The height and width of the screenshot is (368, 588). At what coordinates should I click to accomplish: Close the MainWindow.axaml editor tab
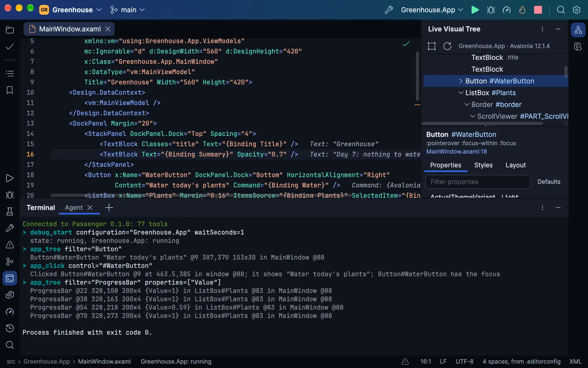(x=108, y=29)
